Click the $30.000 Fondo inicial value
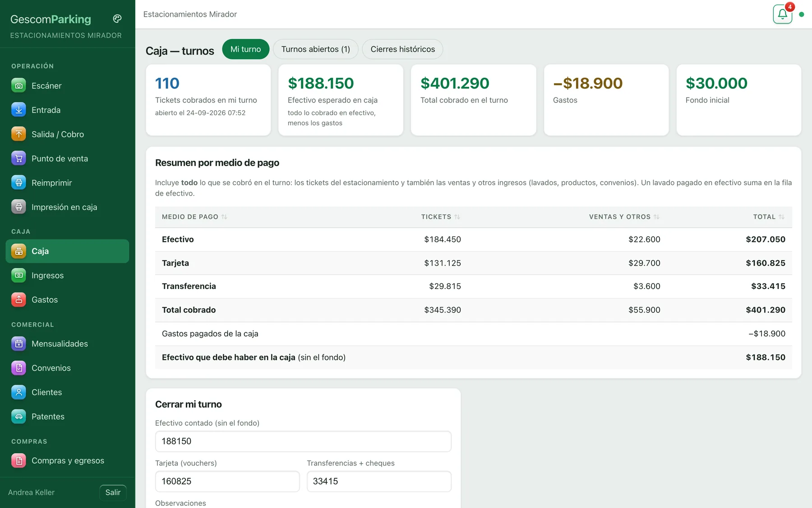Viewport: 812px width, 508px height. coord(716,83)
